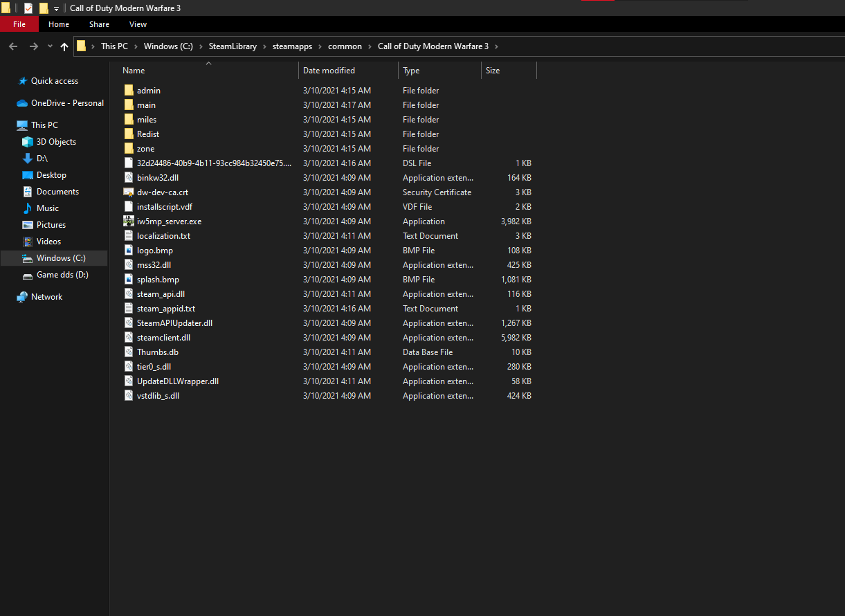Click the 3D Objects cube icon
Image resolution: width=845 pixels, height=616 pixels.
point(28,142)
